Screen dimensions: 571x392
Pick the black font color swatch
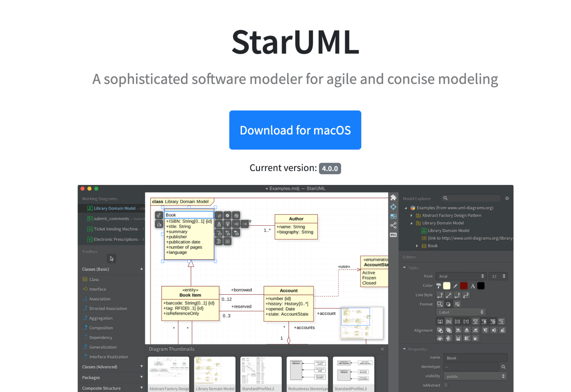[481, 286]
